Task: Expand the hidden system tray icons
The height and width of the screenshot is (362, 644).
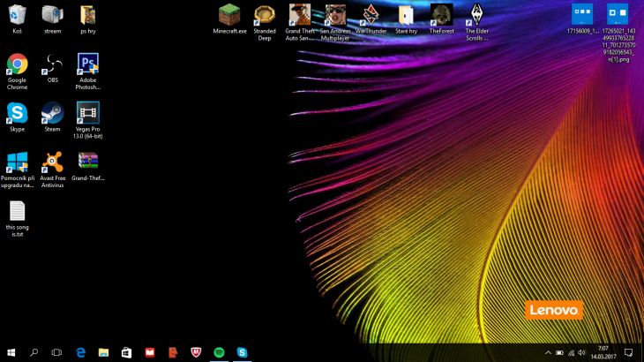Action: 548,352
